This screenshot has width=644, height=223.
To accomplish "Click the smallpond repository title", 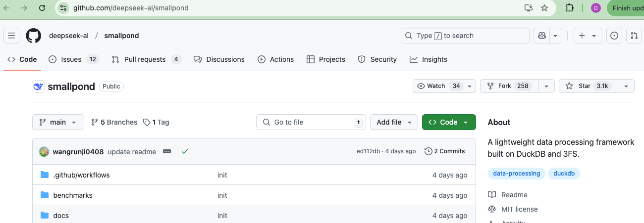I will click(x=71, y=87).
